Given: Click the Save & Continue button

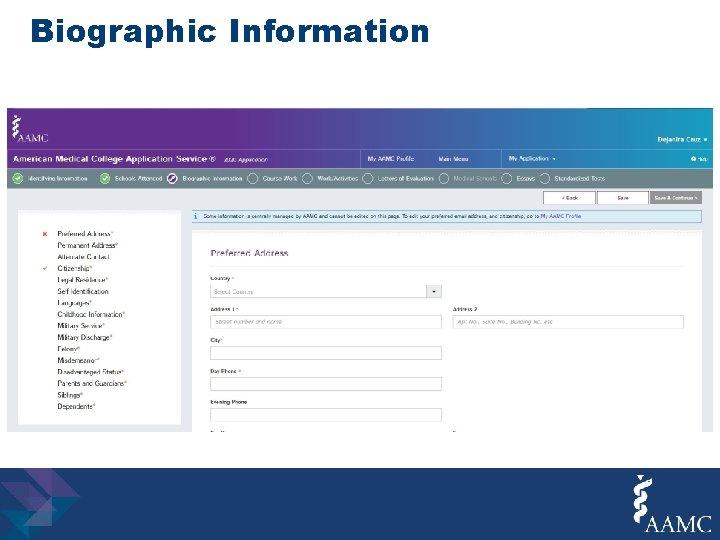Looking at the screenshot, I should click(x=675, y=198).
